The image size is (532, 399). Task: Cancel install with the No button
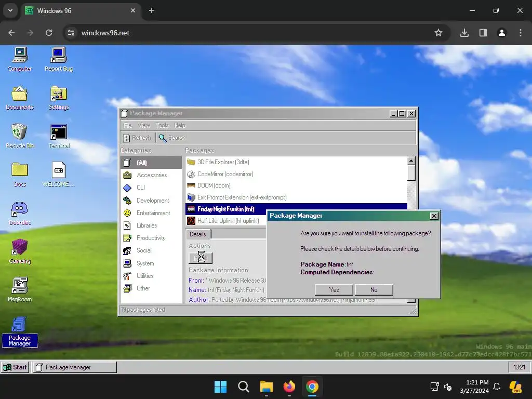click(x=374, y=290)
